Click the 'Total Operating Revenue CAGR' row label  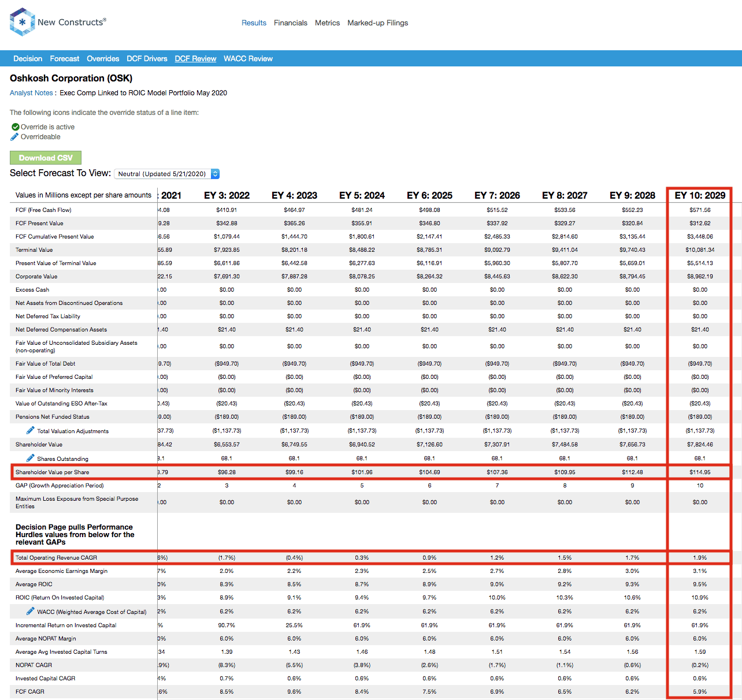[x=56, y=558]
